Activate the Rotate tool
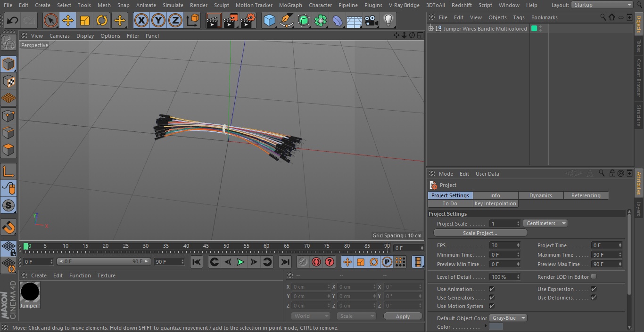The image size is (644, 332). point(102,20)
